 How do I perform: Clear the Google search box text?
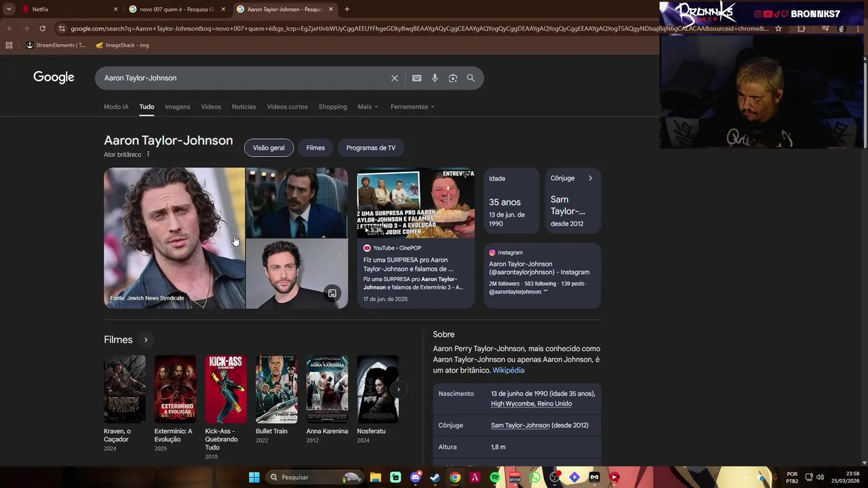click(394, 78)
